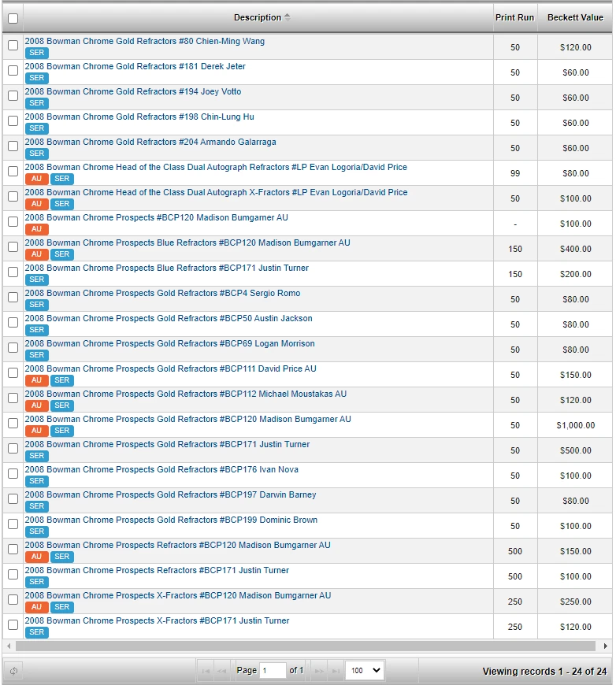Open #204 Armando Galarraga card link

(x=150, y=142)
